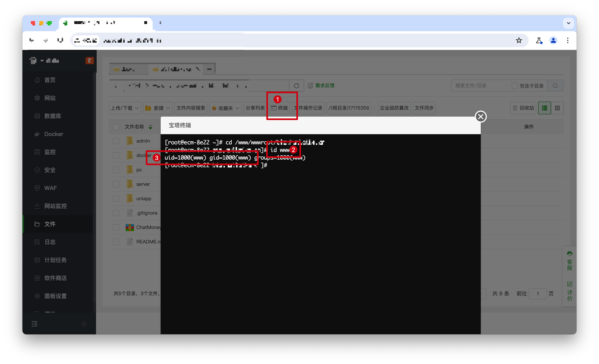Click 企业级防篡改 button
599x364 pixels.
point(394,108)
